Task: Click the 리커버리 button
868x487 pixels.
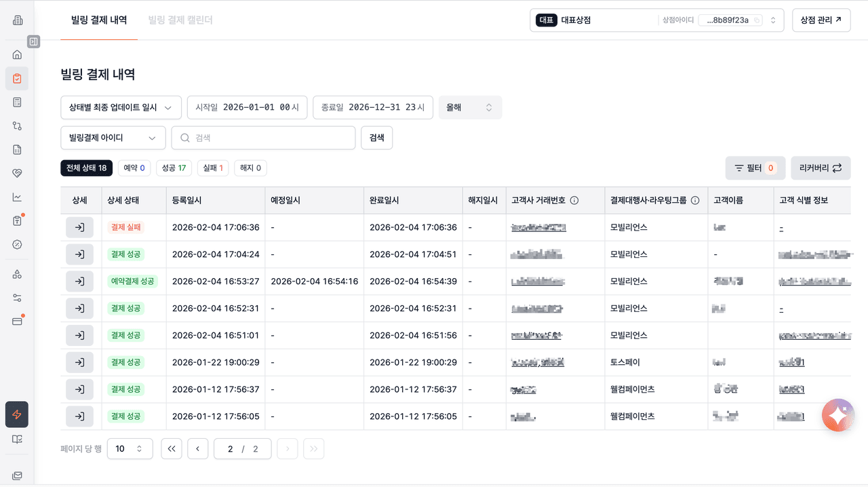Action: (821, 168)
